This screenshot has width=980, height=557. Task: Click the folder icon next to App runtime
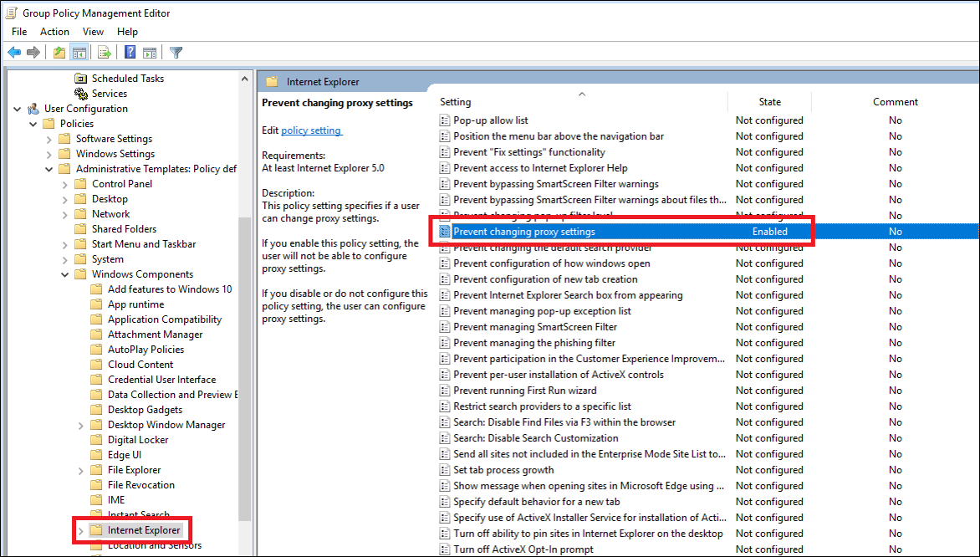tap(96, 304)
